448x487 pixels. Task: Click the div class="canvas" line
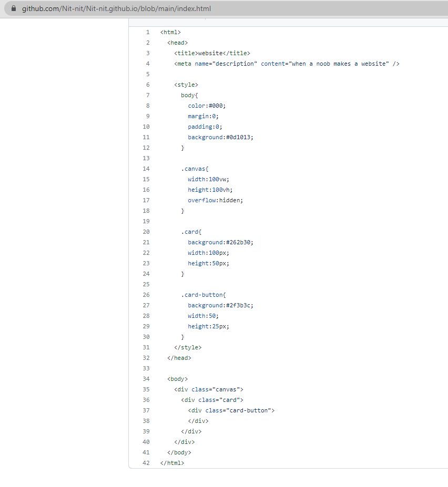point(209,389)
